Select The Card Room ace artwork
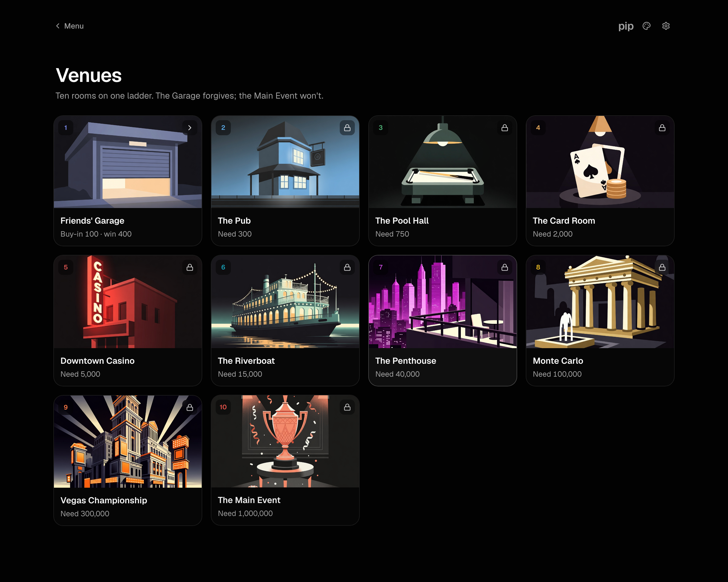Image resolution: width=728 pixels, height=582 pixels. tap(600, 162)
